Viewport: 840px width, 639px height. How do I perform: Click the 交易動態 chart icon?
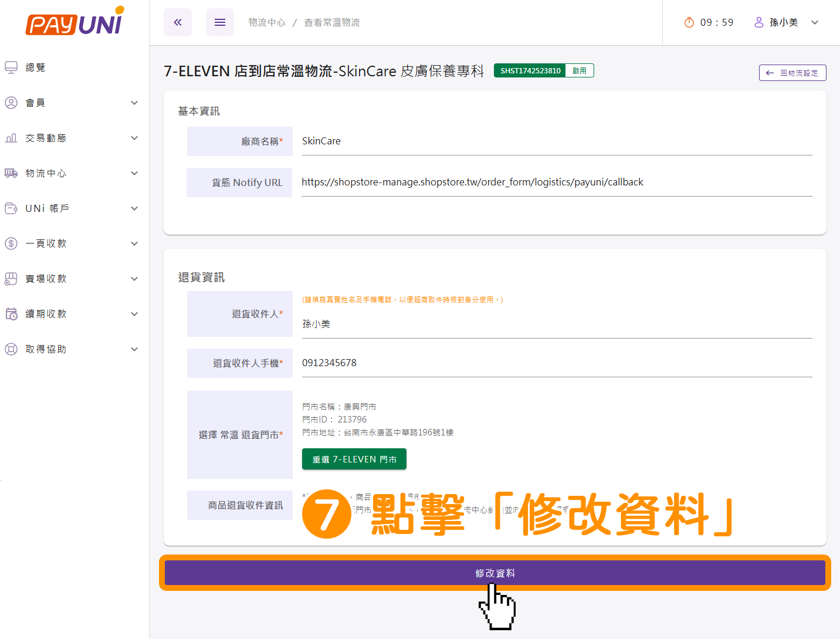(x=11, y=138)
